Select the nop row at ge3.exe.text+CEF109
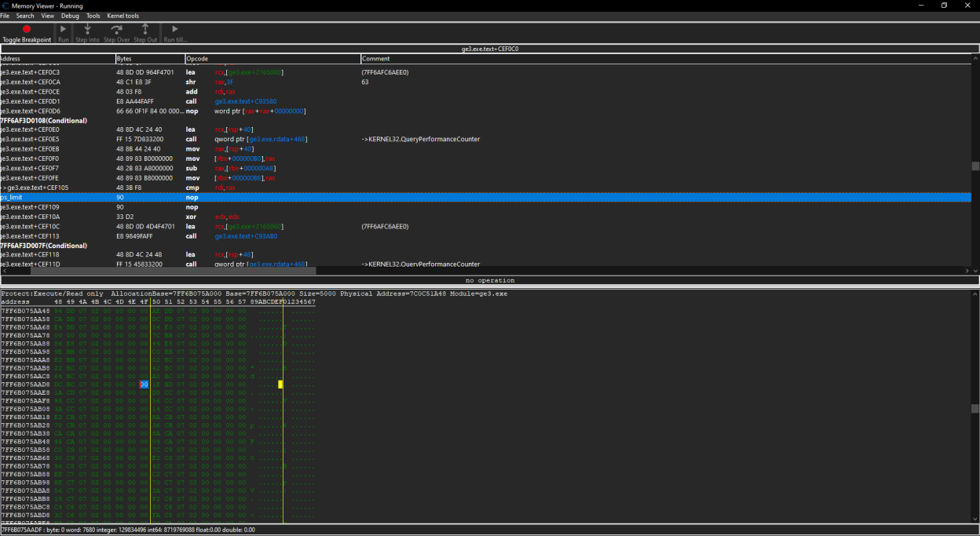Screen dimensions: 980x536 coord(485,207)
